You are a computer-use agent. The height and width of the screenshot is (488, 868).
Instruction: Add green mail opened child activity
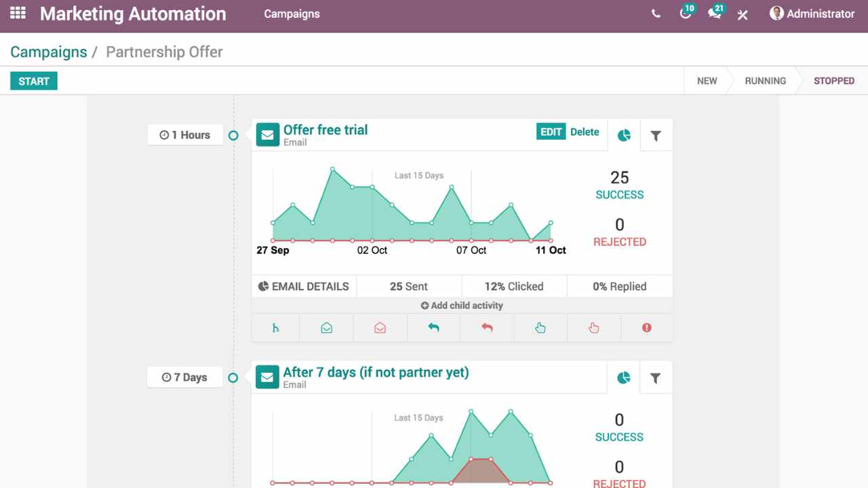(326, 328)
